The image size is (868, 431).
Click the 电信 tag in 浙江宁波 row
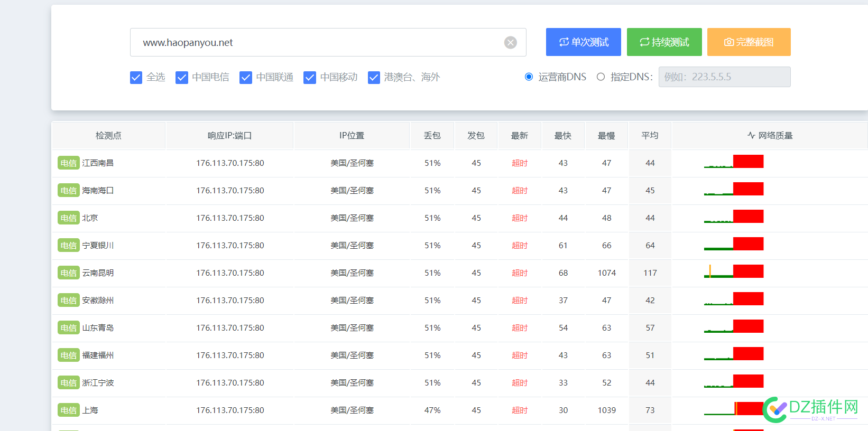(68, 383)
